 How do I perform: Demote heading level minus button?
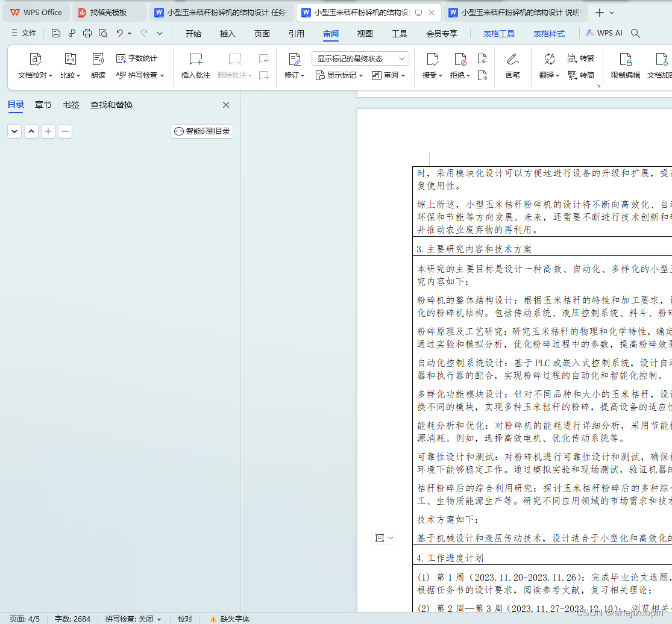64,131
